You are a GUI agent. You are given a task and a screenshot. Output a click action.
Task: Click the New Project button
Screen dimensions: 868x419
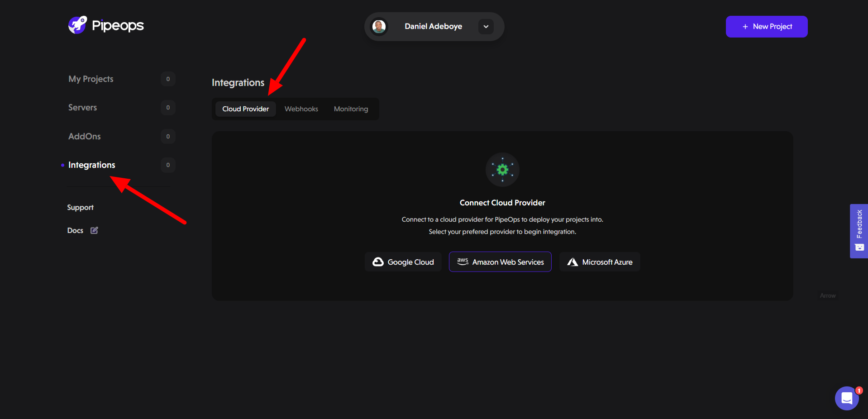[767, 27]
